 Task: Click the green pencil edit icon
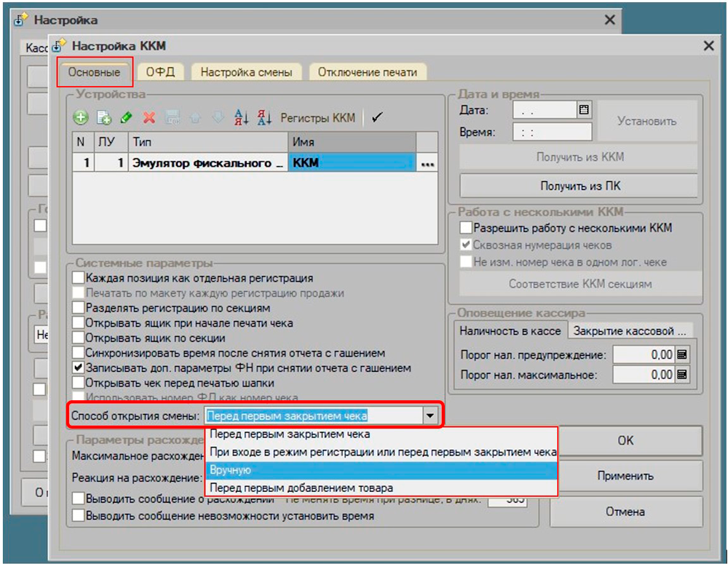coord(126,117)
